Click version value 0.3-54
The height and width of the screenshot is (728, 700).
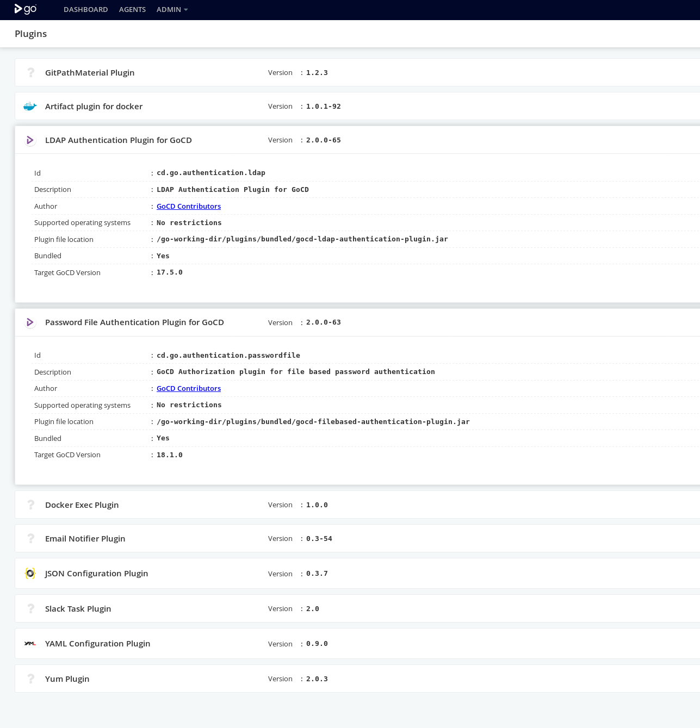click(319, 538)
